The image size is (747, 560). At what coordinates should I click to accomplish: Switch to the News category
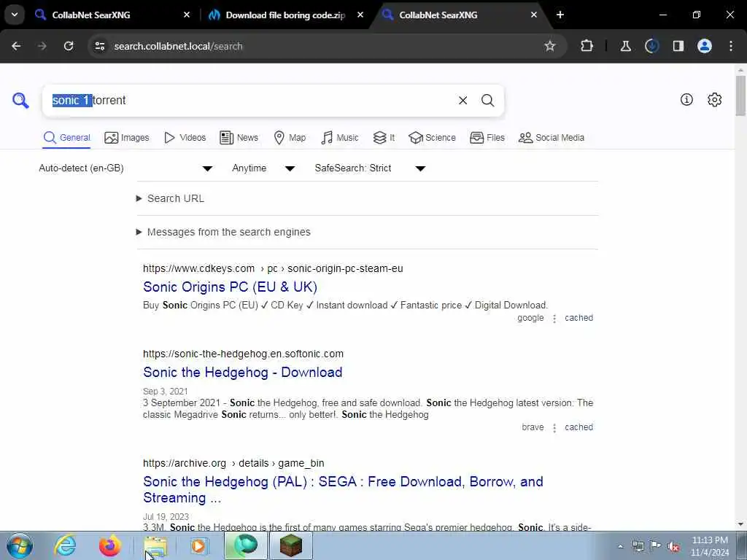239,138
